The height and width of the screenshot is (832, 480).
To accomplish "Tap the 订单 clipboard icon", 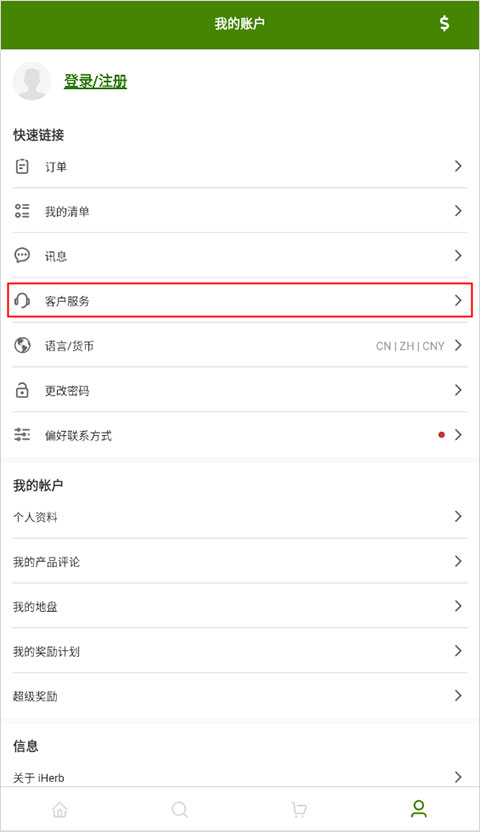I will [x=22, y=167].
